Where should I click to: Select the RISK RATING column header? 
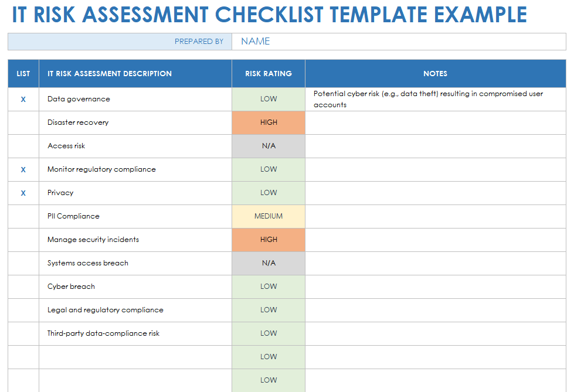(269, 74)
